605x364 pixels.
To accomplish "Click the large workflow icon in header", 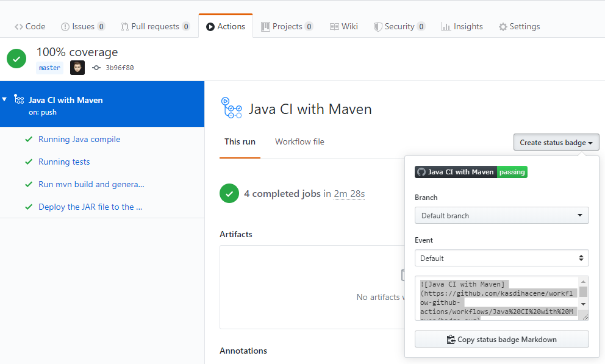I will [x=231, y=107].
